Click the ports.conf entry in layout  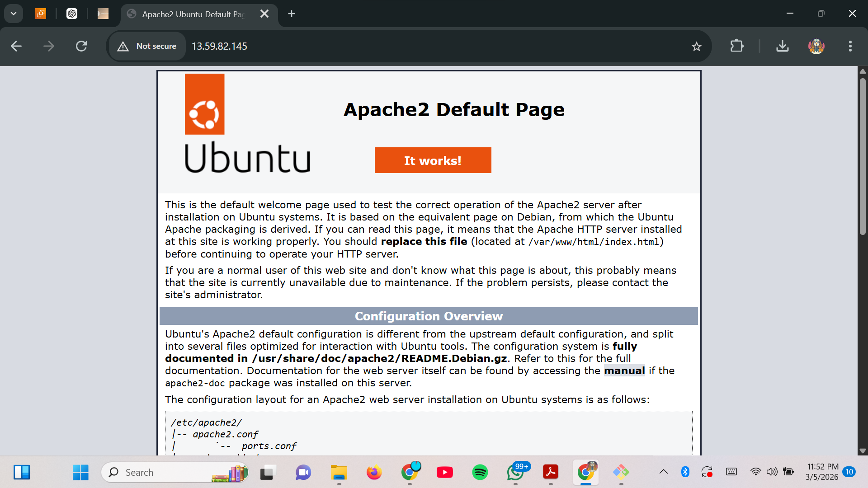[269, 446]
